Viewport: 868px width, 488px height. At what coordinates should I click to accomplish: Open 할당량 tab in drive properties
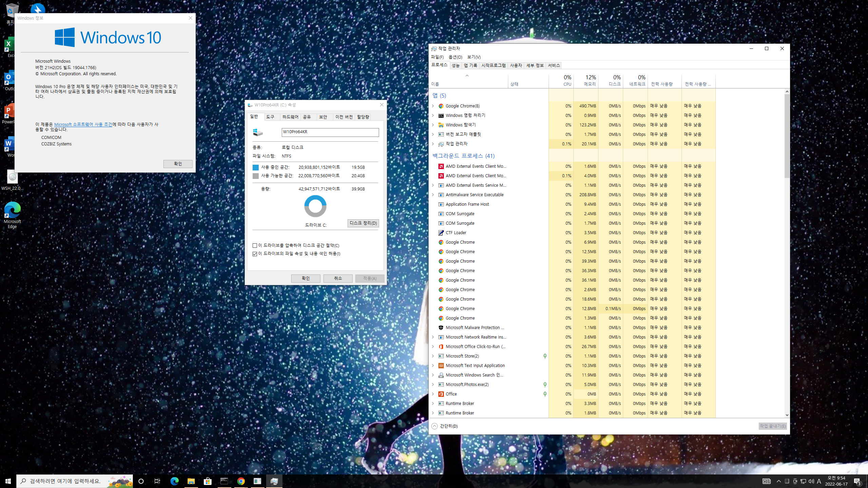[x=363, y=117]
